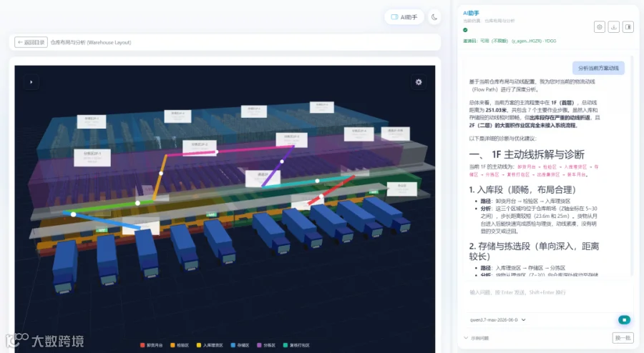Focus the question input field
The image size is (644, 353).
click(546, 292)
